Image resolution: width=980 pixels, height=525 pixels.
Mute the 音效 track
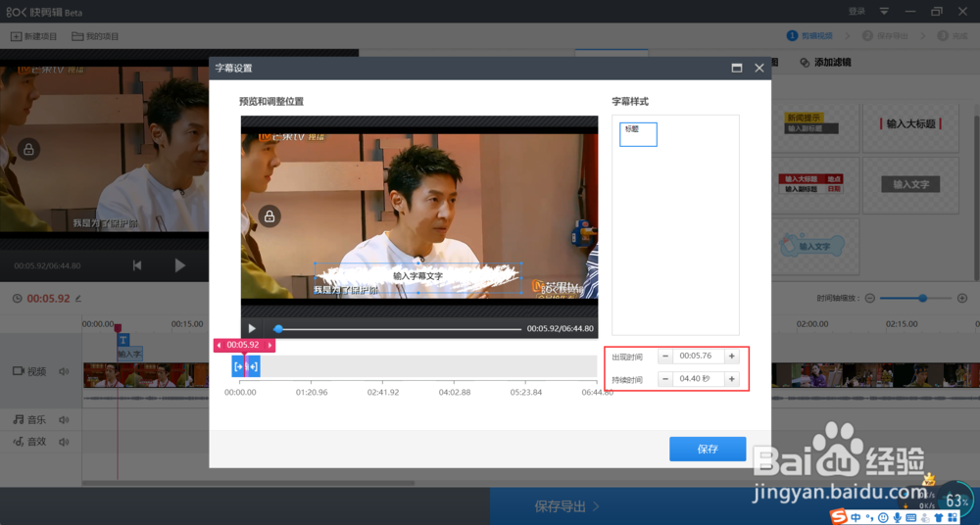(x=63, y=442)
